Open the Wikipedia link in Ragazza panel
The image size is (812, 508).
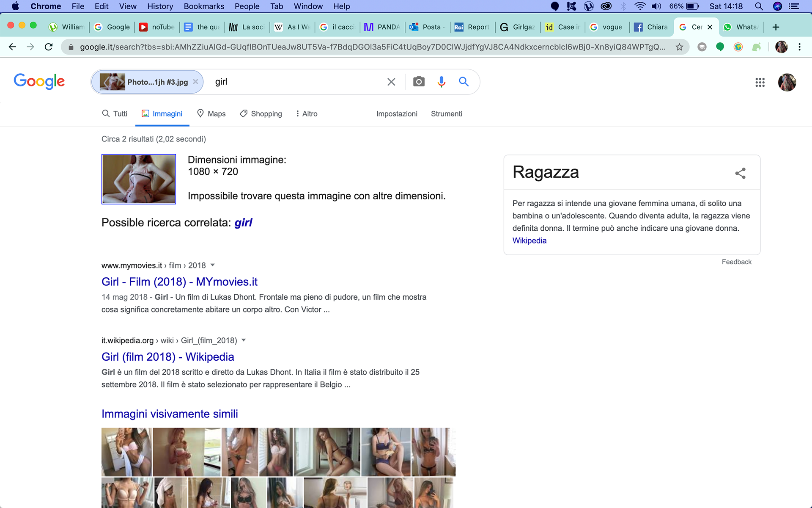point(529,240)
